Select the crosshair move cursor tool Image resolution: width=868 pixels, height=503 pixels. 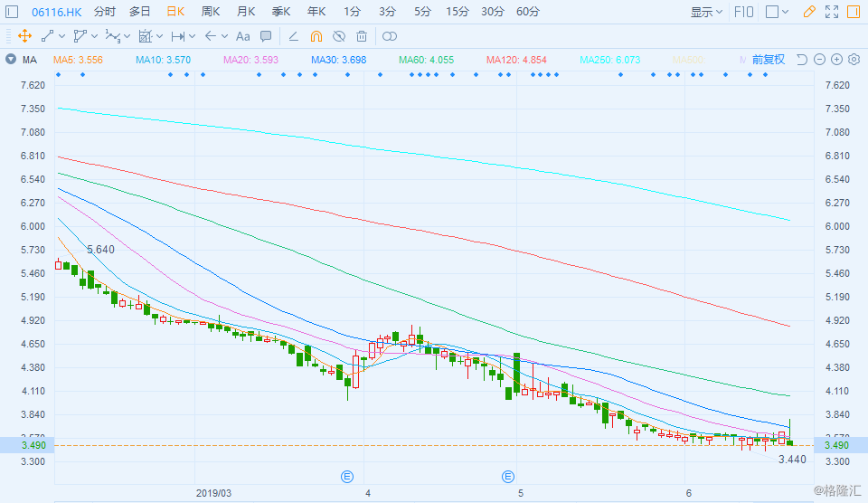pos(24,36)
